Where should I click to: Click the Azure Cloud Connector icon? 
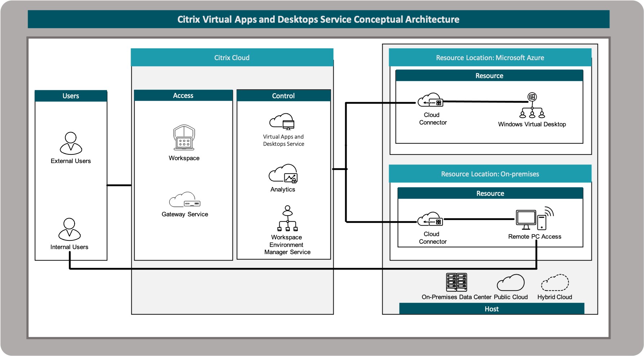431,100
